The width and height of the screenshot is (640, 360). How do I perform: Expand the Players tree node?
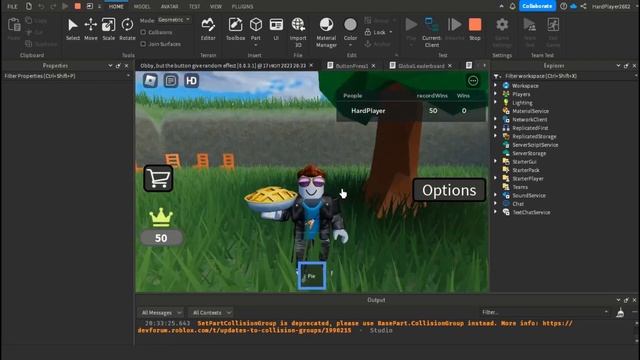click(496, 94)
